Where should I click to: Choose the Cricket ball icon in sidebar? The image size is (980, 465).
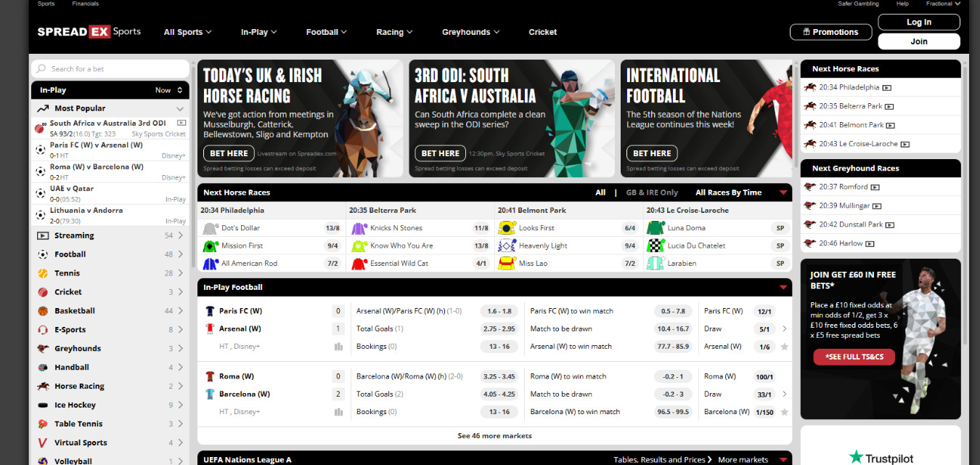click(x=43, y=292)
